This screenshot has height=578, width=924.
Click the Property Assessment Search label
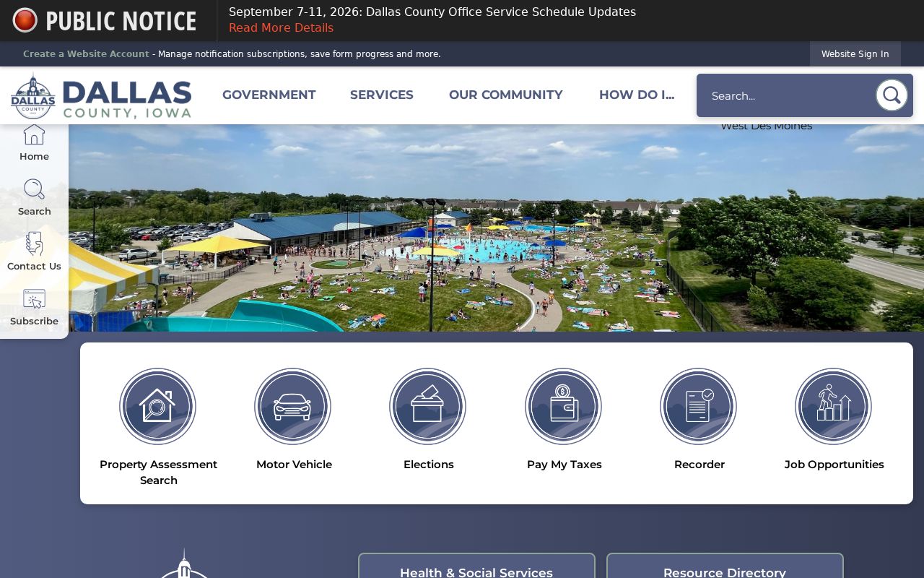(158, 472)
